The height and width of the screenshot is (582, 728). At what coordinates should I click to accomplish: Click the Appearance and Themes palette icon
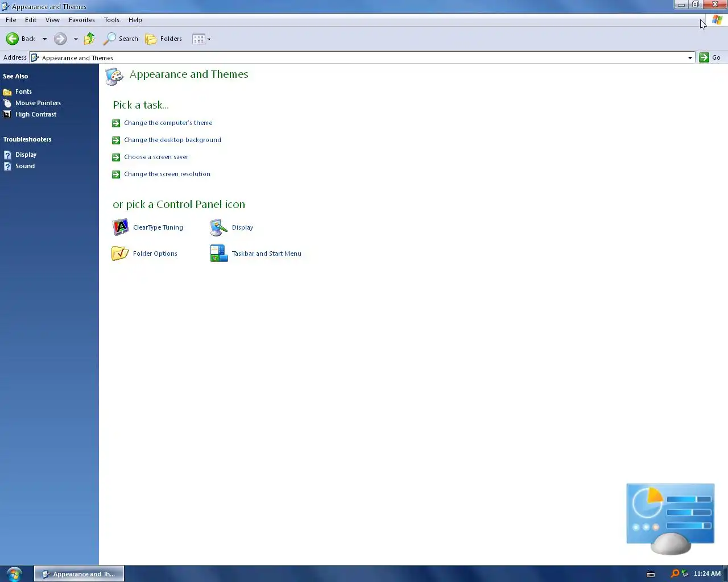[x=114, y=77]
